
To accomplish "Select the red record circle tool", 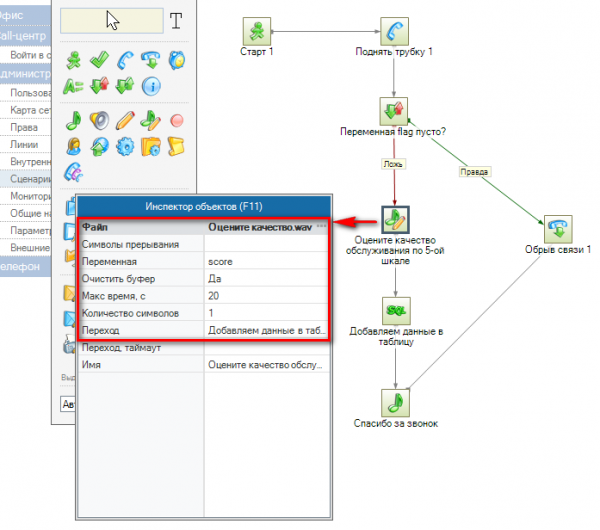I will [x=176, y=121].
